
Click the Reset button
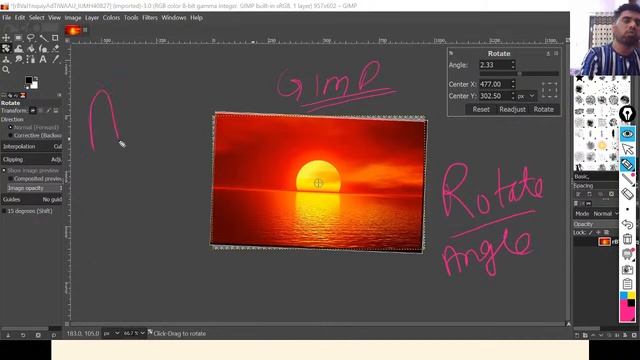(481, 109)
